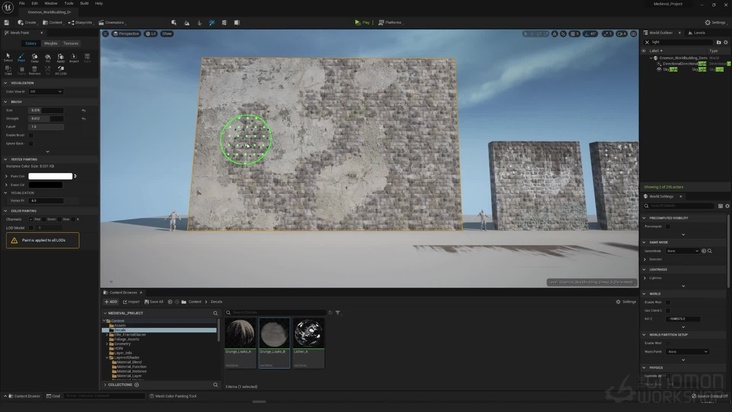Screen dimensions: 732x412
Task: Open the Help menu
Action: pos(99,3)
